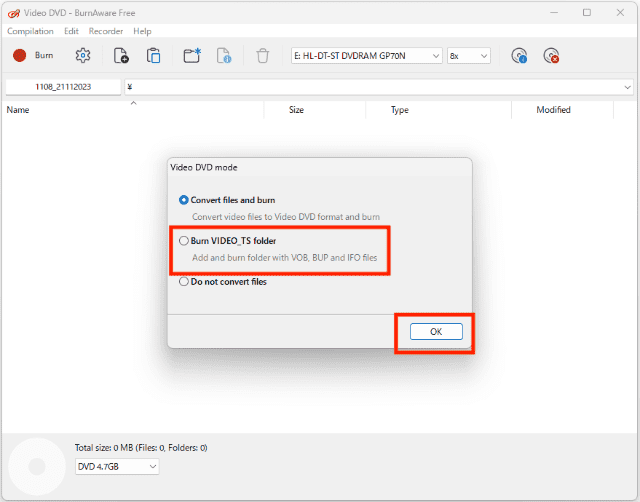Open compilation options gear icon
This screenshot has height=502, width=640.
click(83, 56)
